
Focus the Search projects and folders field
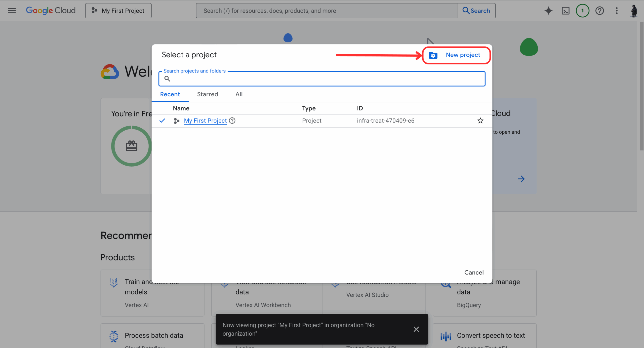[322, 79]
